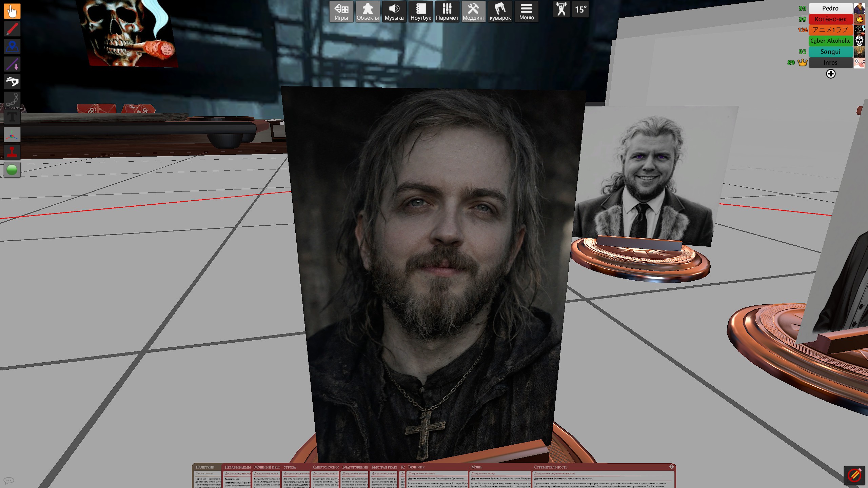Select the red Draw pencil tool

pos(12,29)
